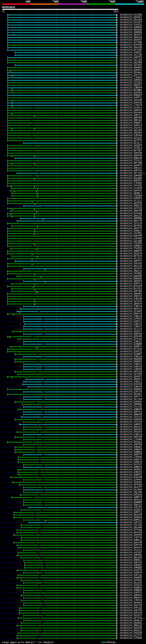Click the orange ~40% identity legend segment

click(x=45, y=4)
